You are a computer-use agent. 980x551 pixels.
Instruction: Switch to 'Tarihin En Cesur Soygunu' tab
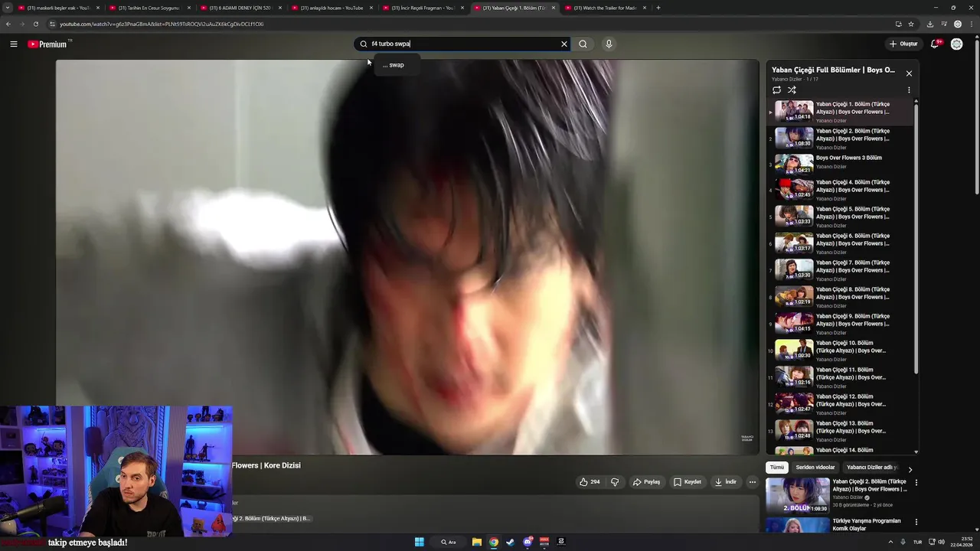click(150, 8)
